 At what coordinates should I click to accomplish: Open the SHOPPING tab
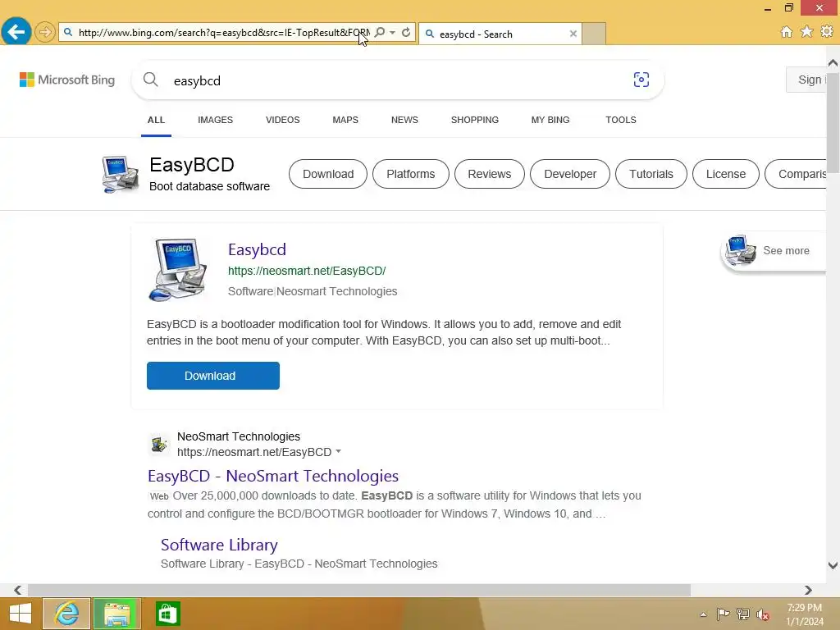pyautogui.click(x=475, y=120)
